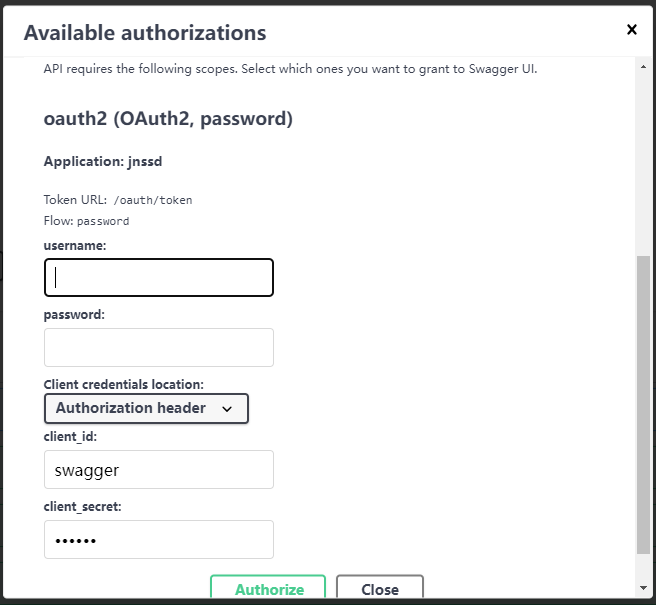
Task: Click the username input field
Action: point(159,278)
